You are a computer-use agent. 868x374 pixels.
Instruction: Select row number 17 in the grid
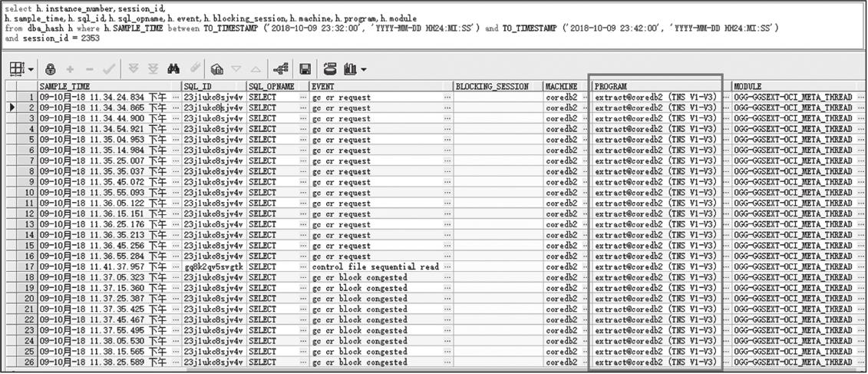26,266
